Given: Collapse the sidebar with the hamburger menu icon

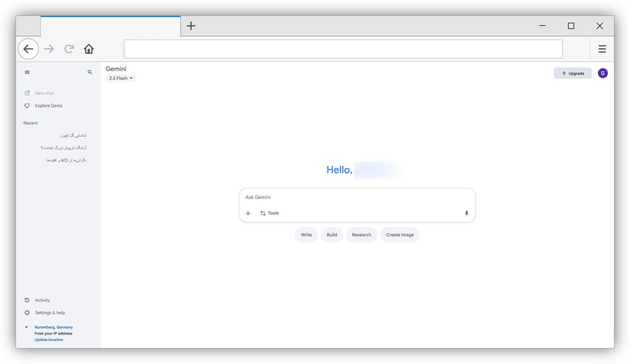Looking at the screenshot, I should [27, 72].
